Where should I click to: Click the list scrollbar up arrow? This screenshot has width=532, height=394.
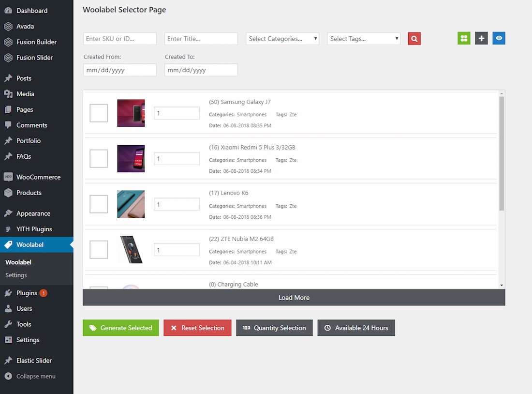tap(502, 93)
